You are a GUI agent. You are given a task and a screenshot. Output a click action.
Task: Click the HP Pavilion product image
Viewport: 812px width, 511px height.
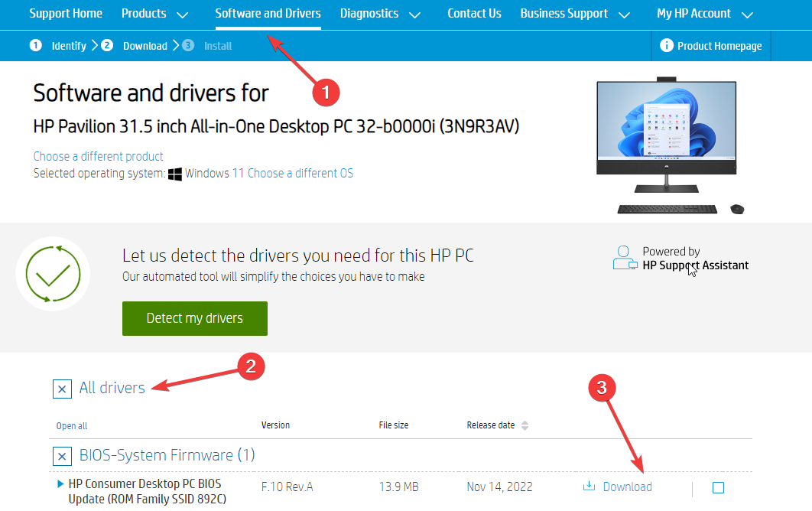(x=670, y=145)
